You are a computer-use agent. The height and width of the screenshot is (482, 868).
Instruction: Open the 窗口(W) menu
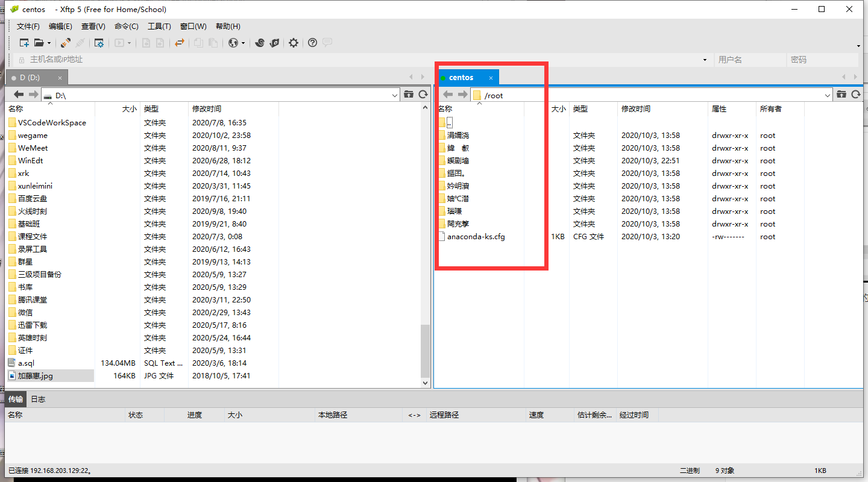(193, 27)
